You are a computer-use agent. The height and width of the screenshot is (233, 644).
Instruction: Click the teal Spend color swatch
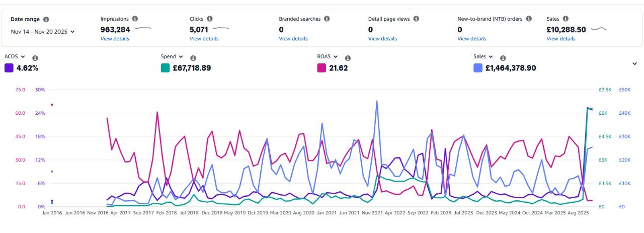165,68
